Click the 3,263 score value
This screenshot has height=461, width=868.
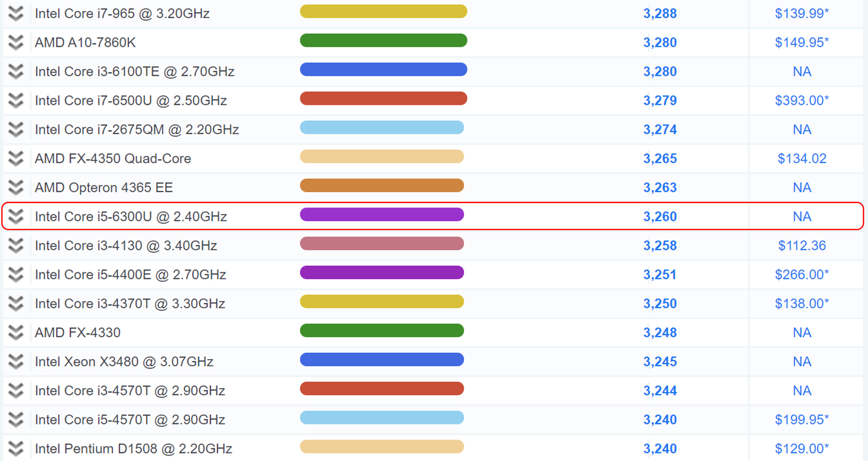point(660,187)
